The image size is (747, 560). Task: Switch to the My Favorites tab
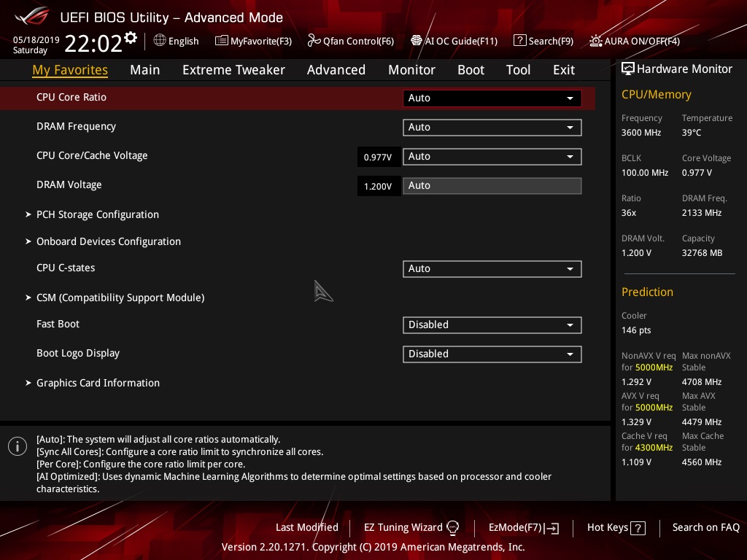click(x=70, y=70)
